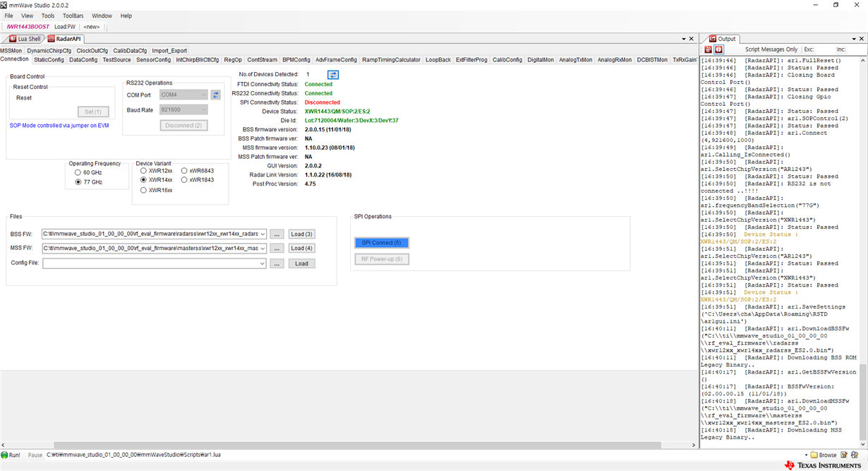Screen dimensions: 868x471
Task: Switch to the StaticConfig tab
Action: click(x=49, y=60)
